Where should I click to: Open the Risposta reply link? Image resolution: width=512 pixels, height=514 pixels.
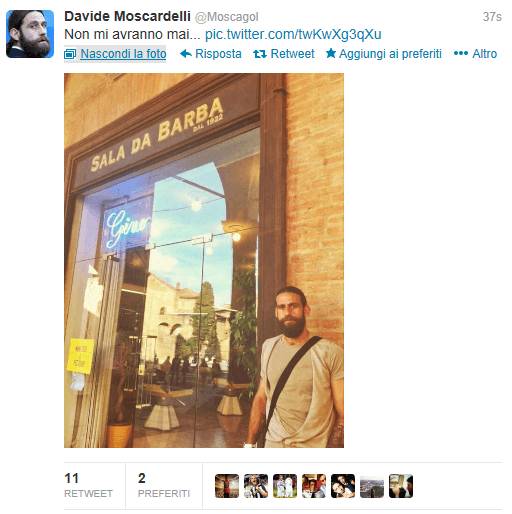pos(218,54)
